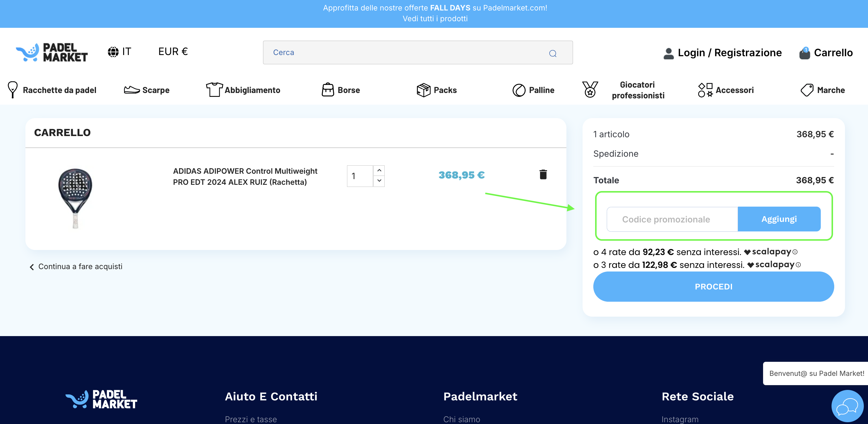Click the quantity input showing 1

pyautogui.click(x=360, y=176)
